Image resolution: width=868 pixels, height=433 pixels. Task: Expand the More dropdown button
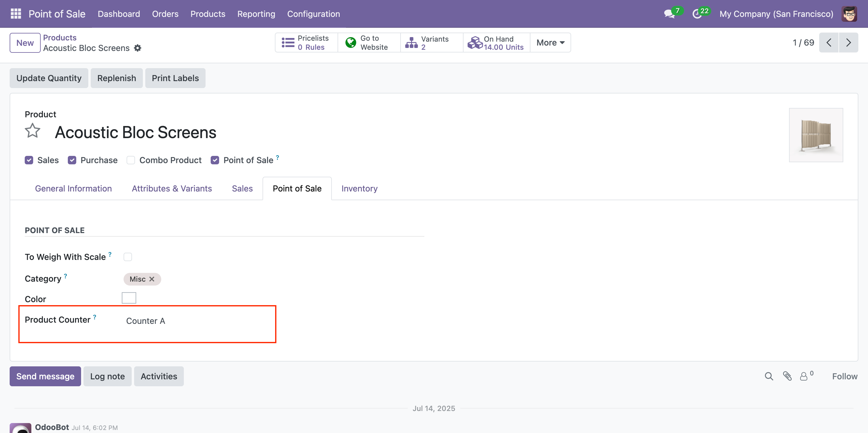[x=550, y=43]
